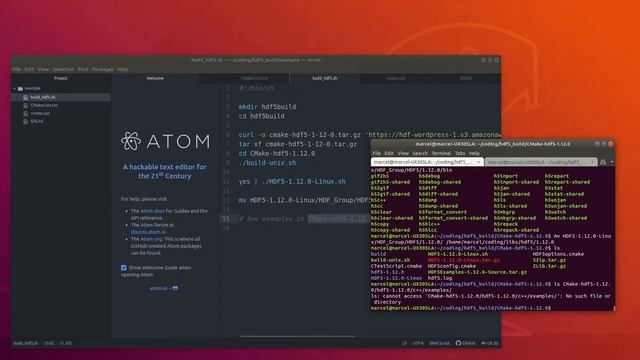This screenshot has height=360, width=640.
Task: Open the Find menu in Atom
Action: tap(83, 69)
